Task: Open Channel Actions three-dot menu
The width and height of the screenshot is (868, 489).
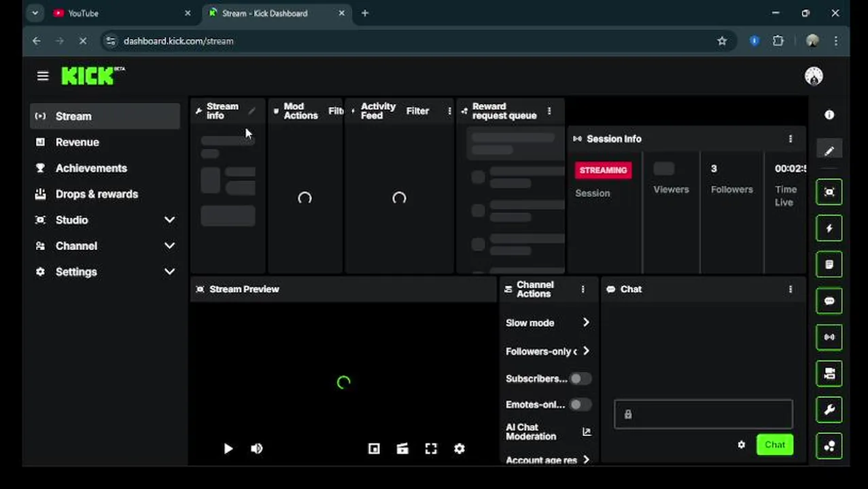Action: 583,289
